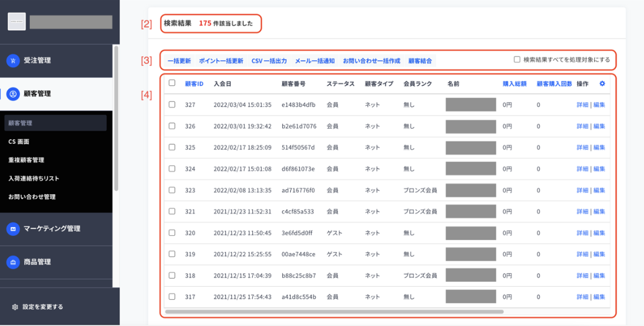This screenshot has width=644, height=326.
Task: Tick the checkbox for customer ID 327
Action: click(172, 105)
